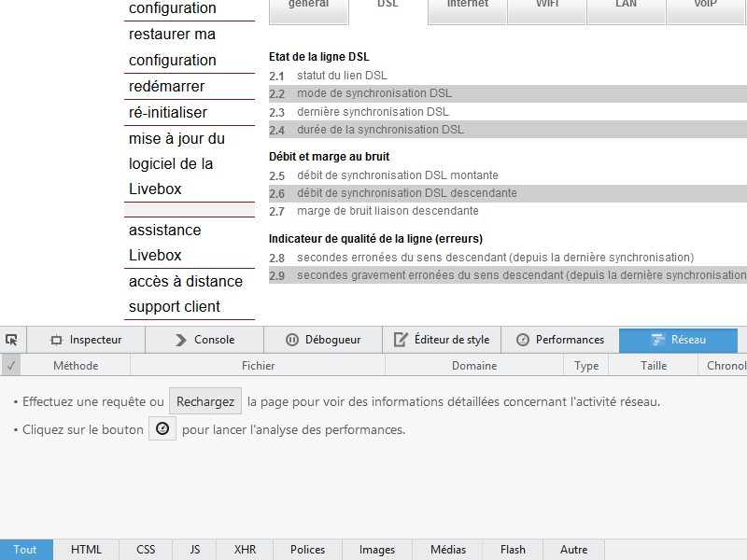Enable the CSS request filter
Image resolution: width=747 pixels, height=560 pixels.
[x=146, y=550]
